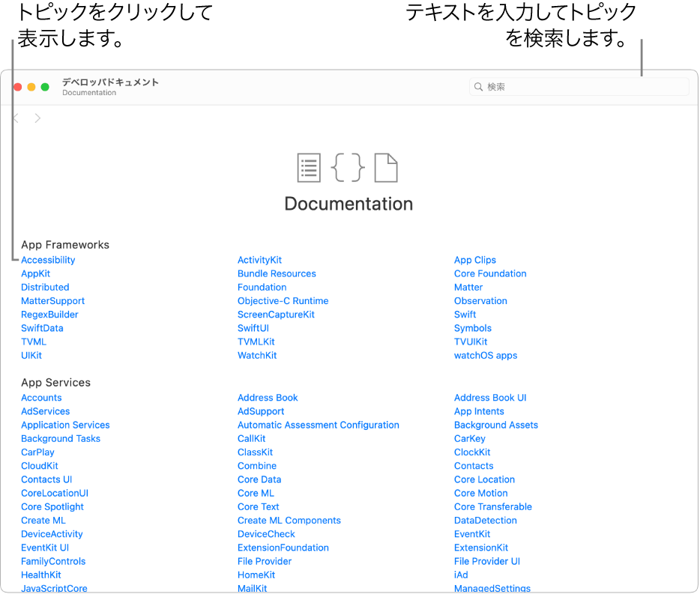Click the blank page icon above Documentation
The height and width of the screenshot is (594, 700).
386,168
